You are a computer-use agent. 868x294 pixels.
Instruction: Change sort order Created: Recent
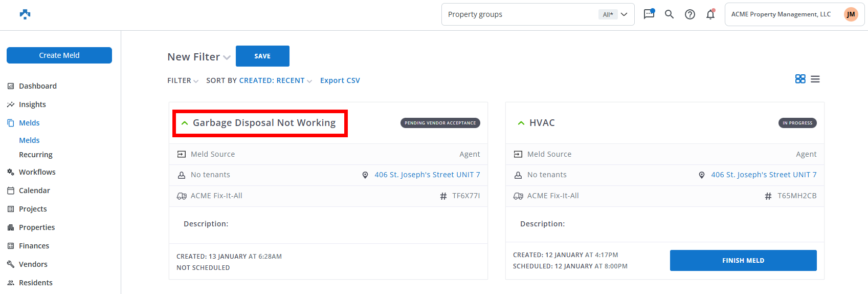pos(275,80)
